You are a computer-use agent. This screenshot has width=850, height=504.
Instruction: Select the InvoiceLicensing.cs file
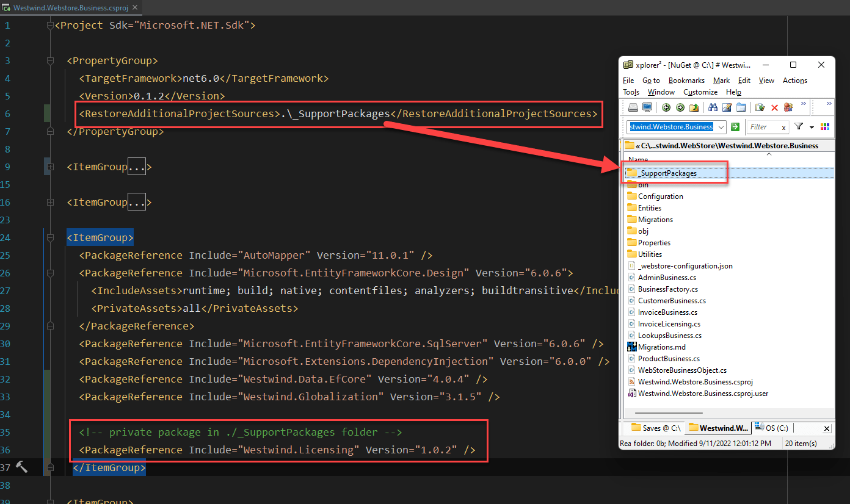pos(664,324)
